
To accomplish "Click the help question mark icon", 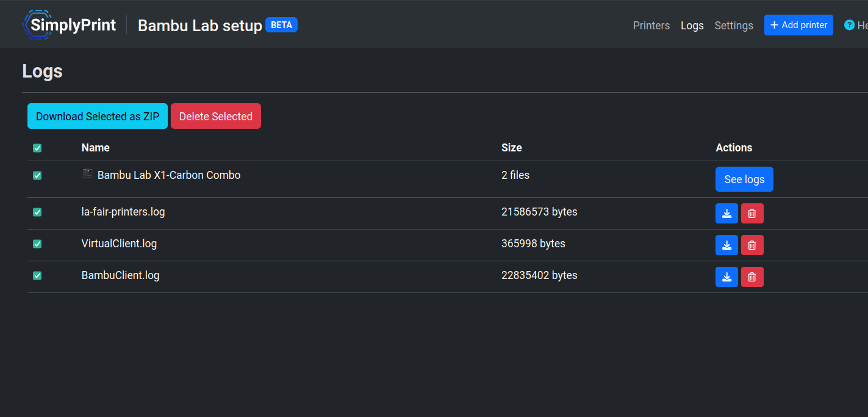I will 849,25.
